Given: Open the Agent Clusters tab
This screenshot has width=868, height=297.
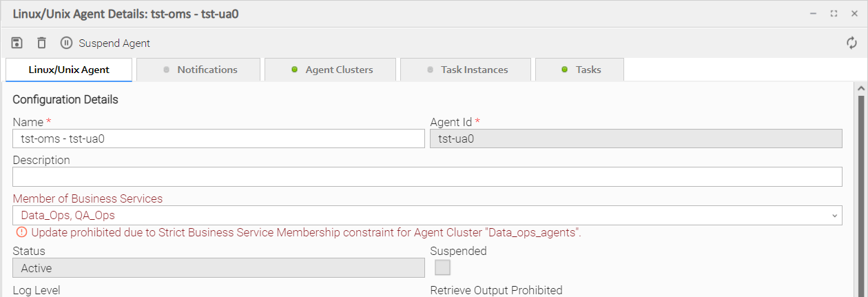Looking at the screenshot, I should coord(331,70).
